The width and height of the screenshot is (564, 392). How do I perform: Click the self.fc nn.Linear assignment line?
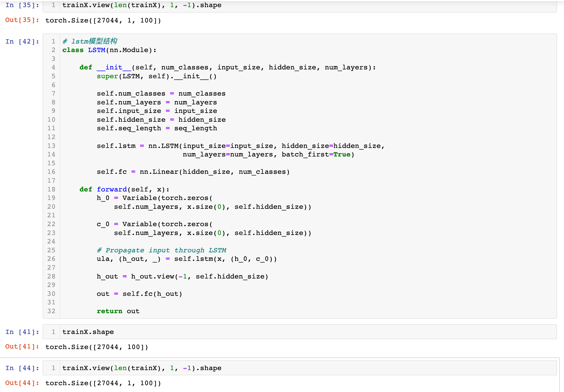(x=193, y=172)
